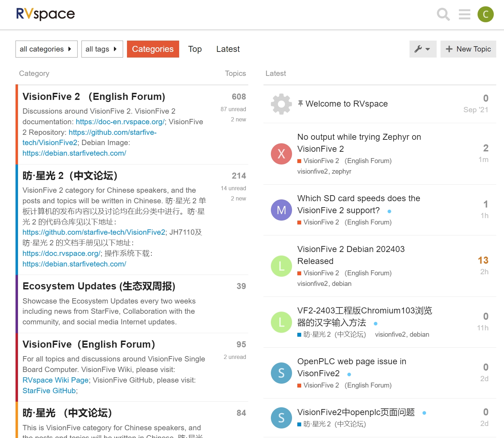Switch to the Latest tab

click(x=228, y=49)
